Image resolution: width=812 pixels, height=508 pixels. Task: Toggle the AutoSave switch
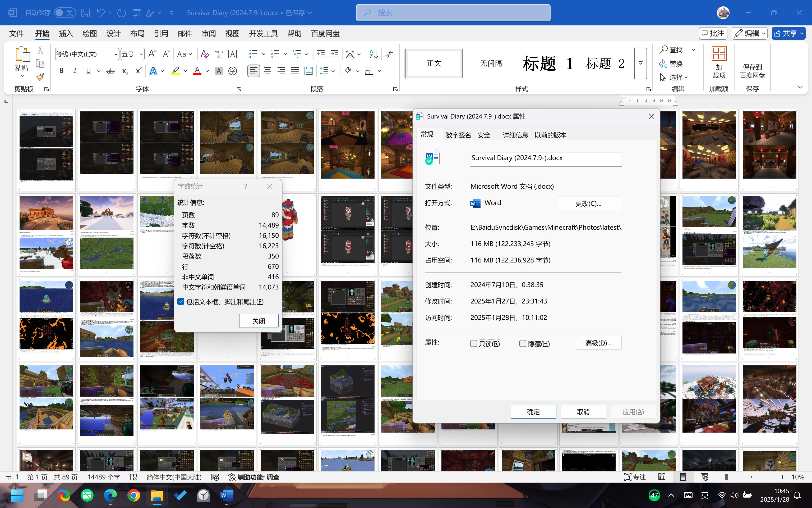[x=65, y=13]
